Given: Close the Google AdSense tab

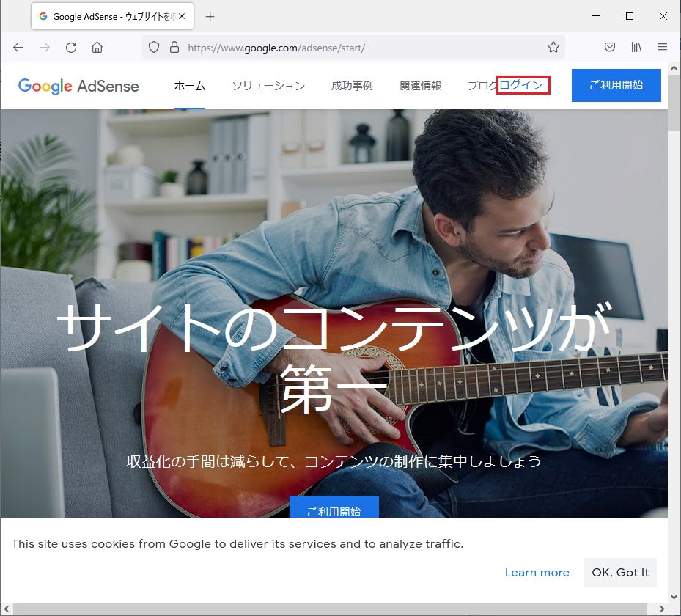Looking at the screenshot, I should [182, 16].
